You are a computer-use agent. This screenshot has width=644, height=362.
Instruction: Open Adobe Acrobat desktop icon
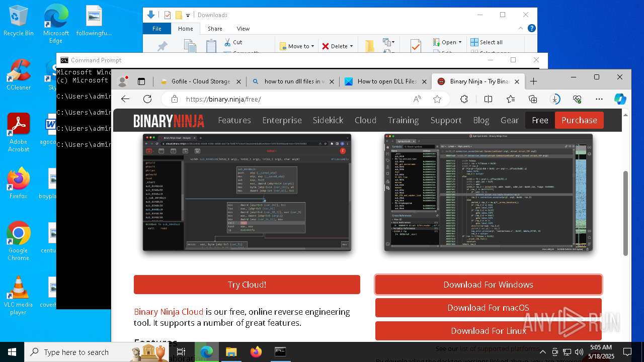click(x=19, y=132)
